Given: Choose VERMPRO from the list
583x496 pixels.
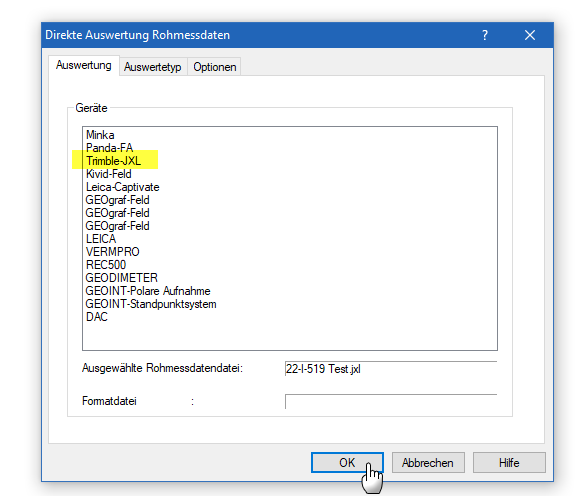Looking at the screenshot, I should pos(112,252).
